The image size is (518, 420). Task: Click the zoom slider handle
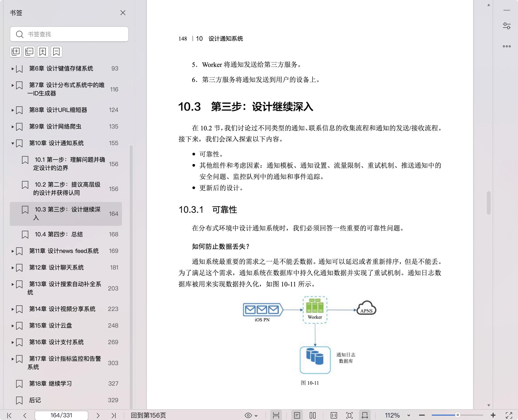click(x=458, y=415)
